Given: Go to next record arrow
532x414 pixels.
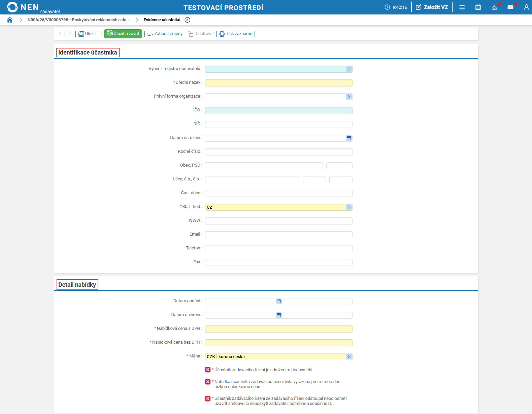Looking at the screenshot, I should click(x=70, y=34).
